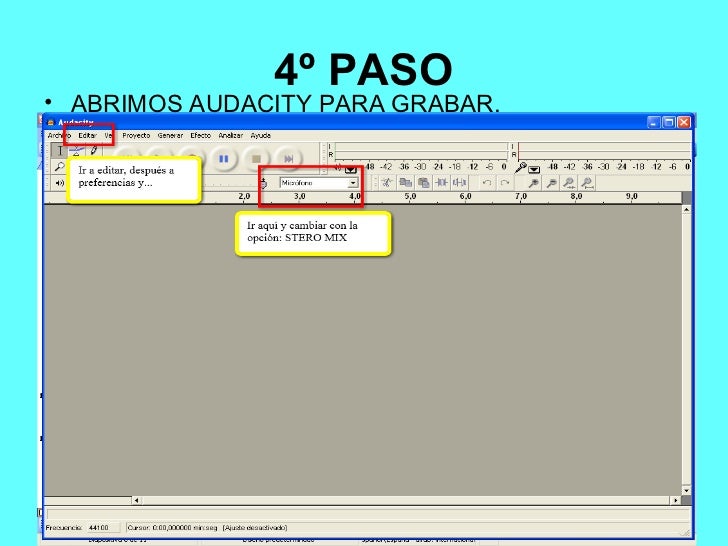The height and width of the screenshot is (546, 728).
Task: Close the Audacity window
Action: coord(683,122)
